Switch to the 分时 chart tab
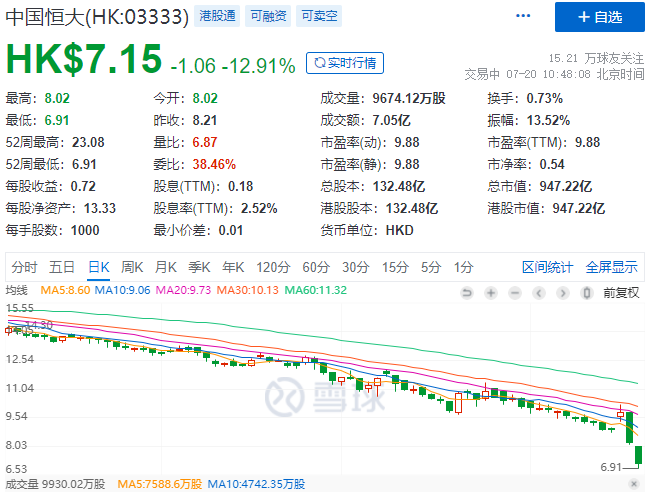This screenshot has height=492, width=646. pos(24,267)
